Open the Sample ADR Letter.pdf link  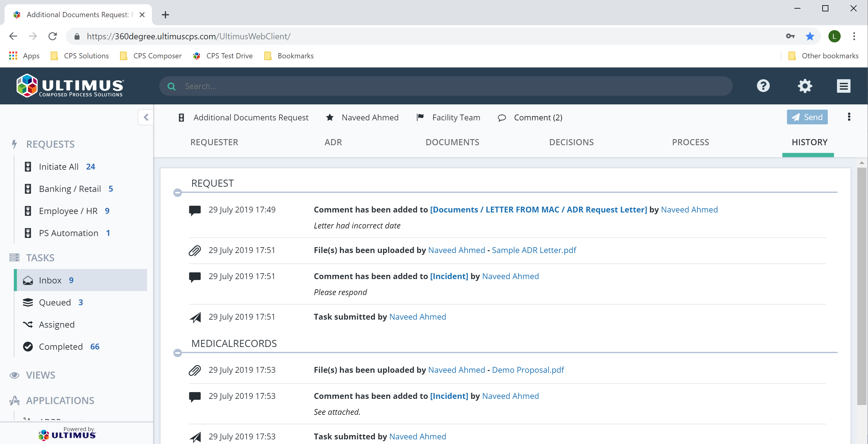pyautogui.click(x=534, y=250)
